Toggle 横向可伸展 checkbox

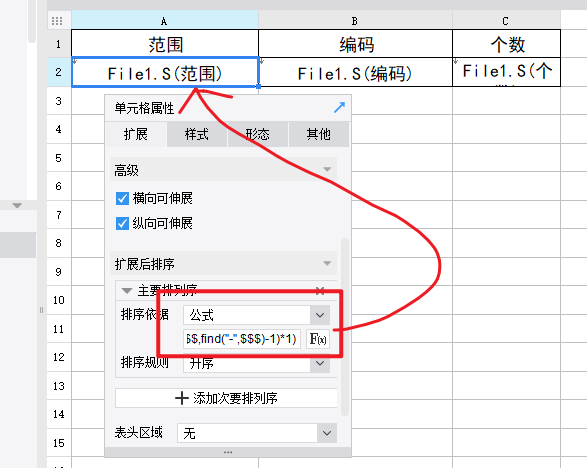pyautogui.click(x=122, y=198)
